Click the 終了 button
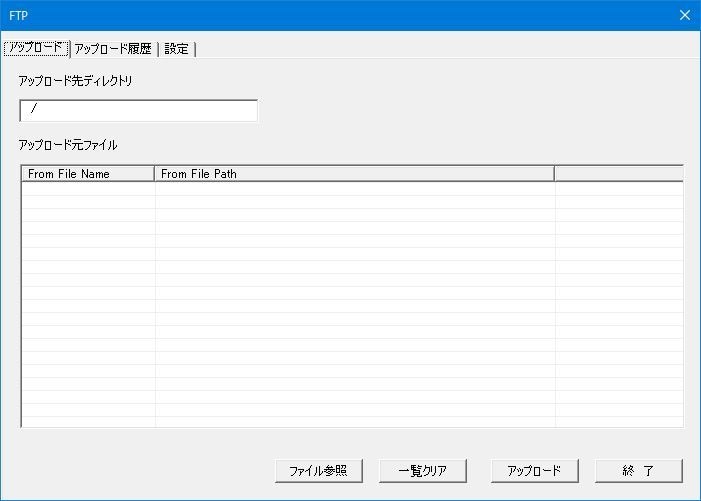Screen dimensions: 701x501 click(x=638, y=471)
